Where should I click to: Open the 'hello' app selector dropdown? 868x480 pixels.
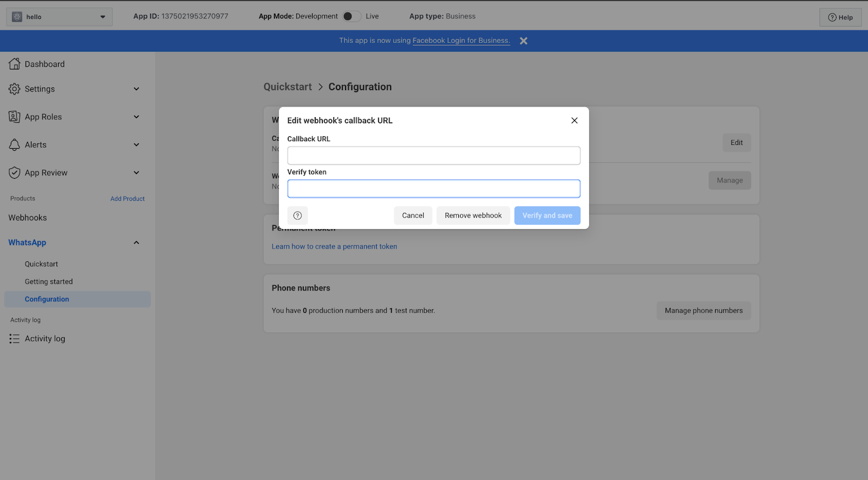59,17
